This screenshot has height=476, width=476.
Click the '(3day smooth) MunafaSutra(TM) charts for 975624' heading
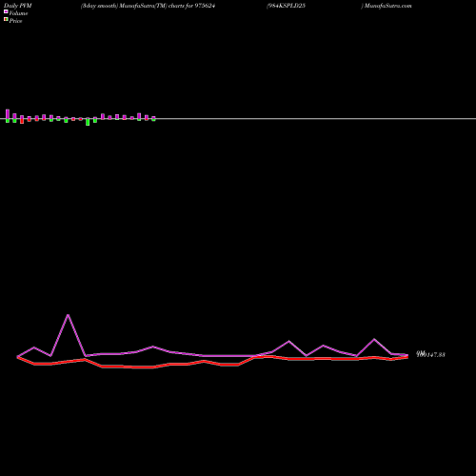[x=148, y=6]
